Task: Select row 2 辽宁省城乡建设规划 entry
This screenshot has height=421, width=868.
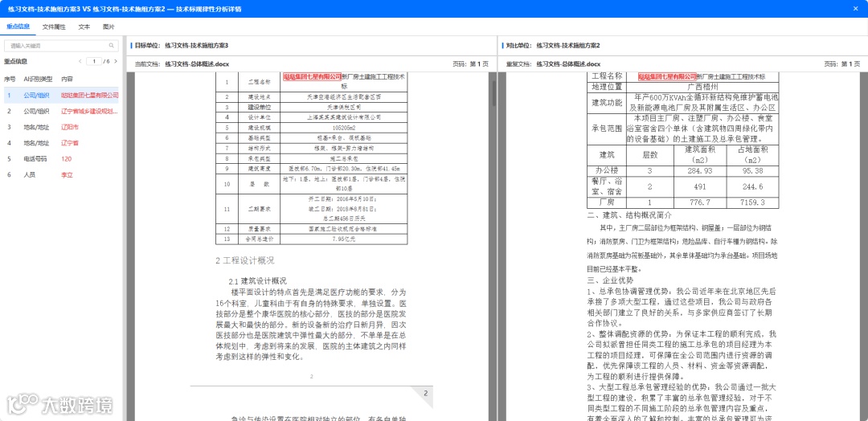Action: [x=59, y=111]
